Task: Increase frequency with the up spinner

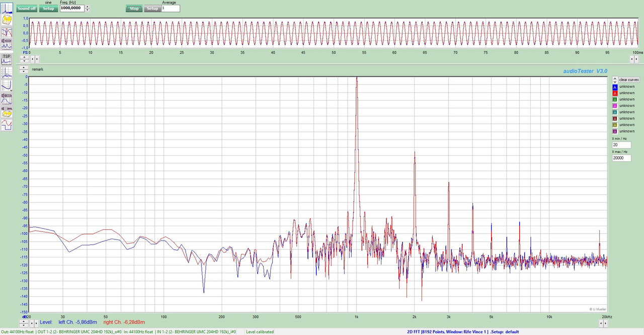Action: click(x=88, y=7)
